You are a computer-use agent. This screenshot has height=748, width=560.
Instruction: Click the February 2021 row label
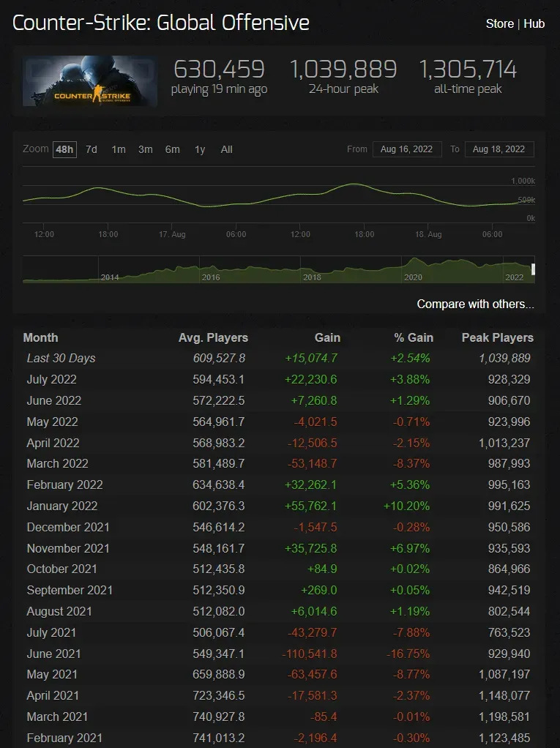(65, 738)
